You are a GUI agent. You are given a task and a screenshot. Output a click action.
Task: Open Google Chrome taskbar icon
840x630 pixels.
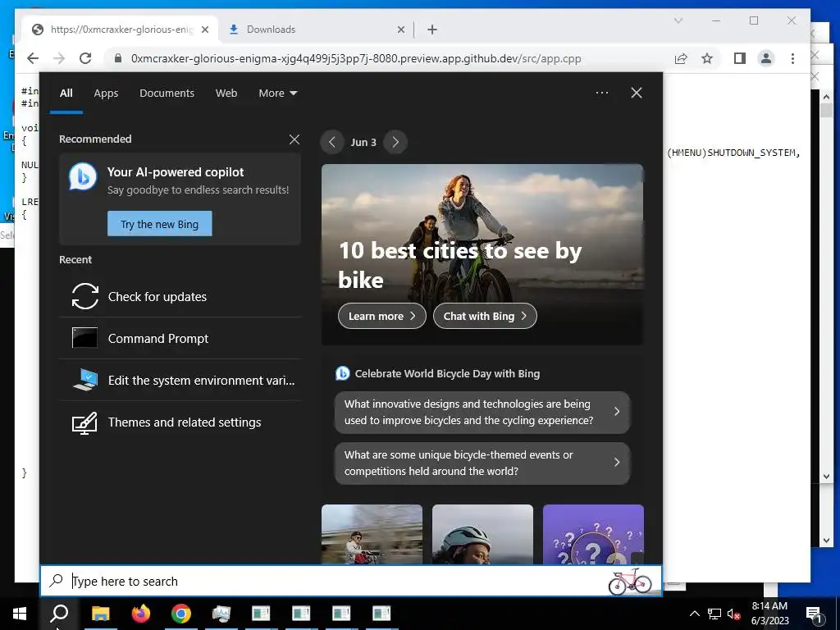coord(181,614)
